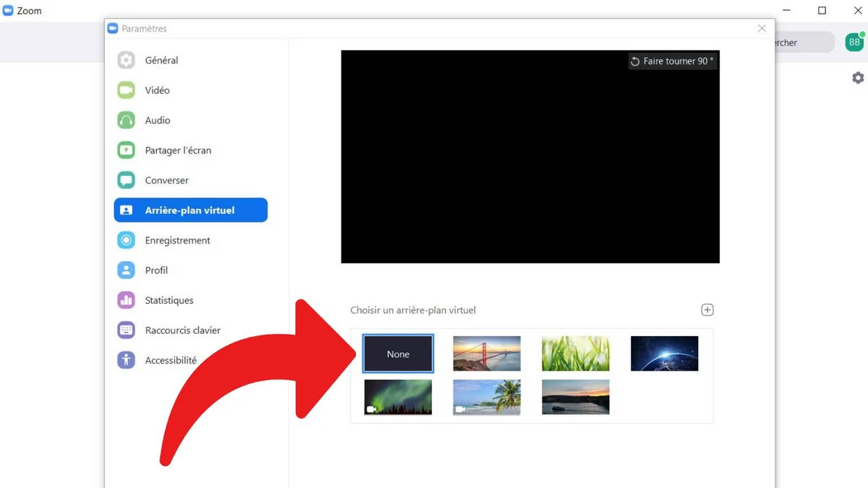Open the Converser chat bubble icon
The width and height of the screenshot is (868, 488).
tap(126, 180)
